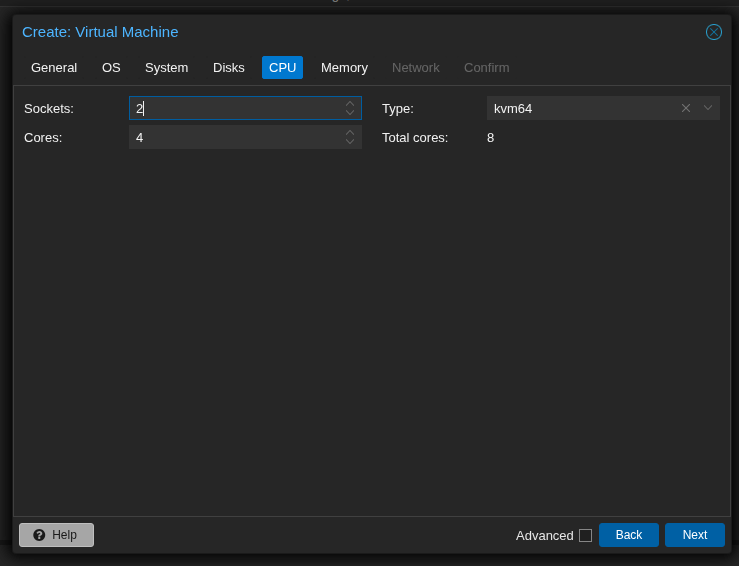Close the Create Virtual Machine dialog
The image size is (739, 566).
click(x=714, y=32)
